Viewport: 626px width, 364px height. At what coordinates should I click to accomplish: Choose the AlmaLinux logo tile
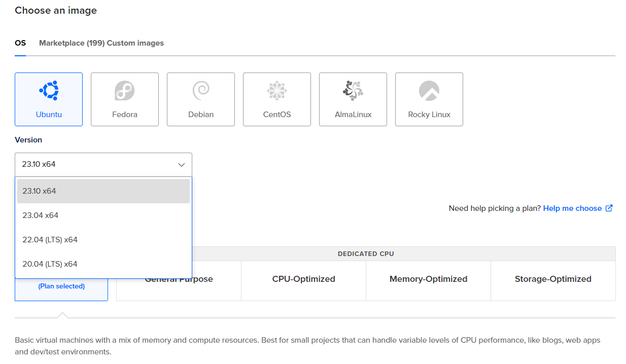pos(353,99)
